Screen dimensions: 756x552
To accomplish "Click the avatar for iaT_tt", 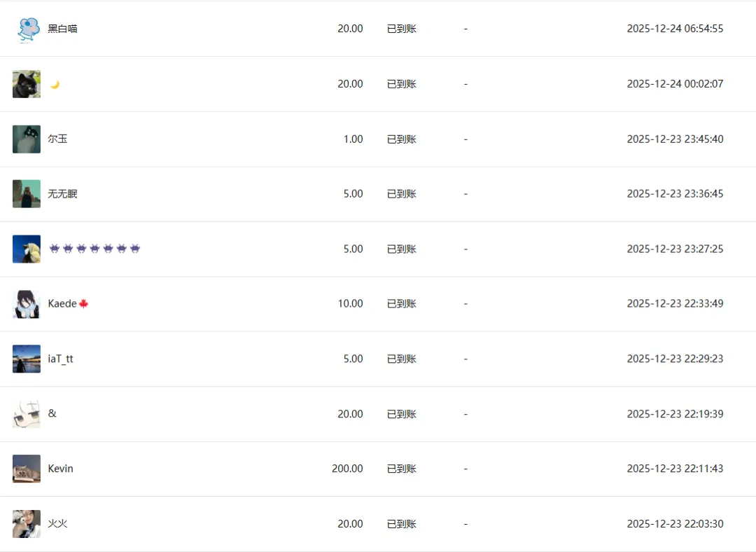I will click(27, 359).
